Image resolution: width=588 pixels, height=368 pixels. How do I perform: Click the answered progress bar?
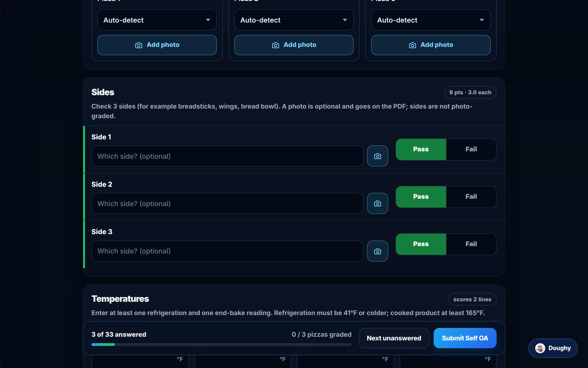click(x=221, y=345)
